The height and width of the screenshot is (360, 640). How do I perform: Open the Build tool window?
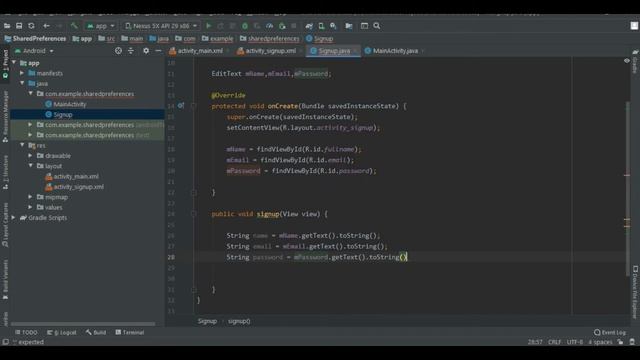click(96, 332)
